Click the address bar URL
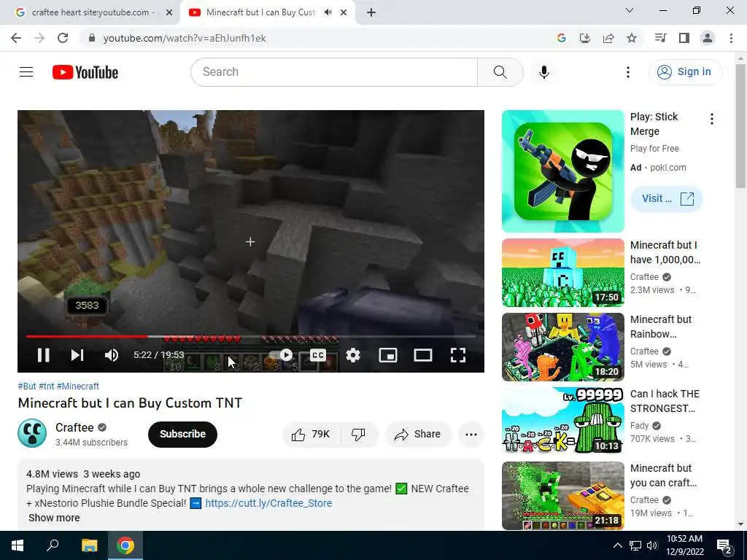Image resolution: width=747 pixels, height=560 pixels. pos(185,38)
